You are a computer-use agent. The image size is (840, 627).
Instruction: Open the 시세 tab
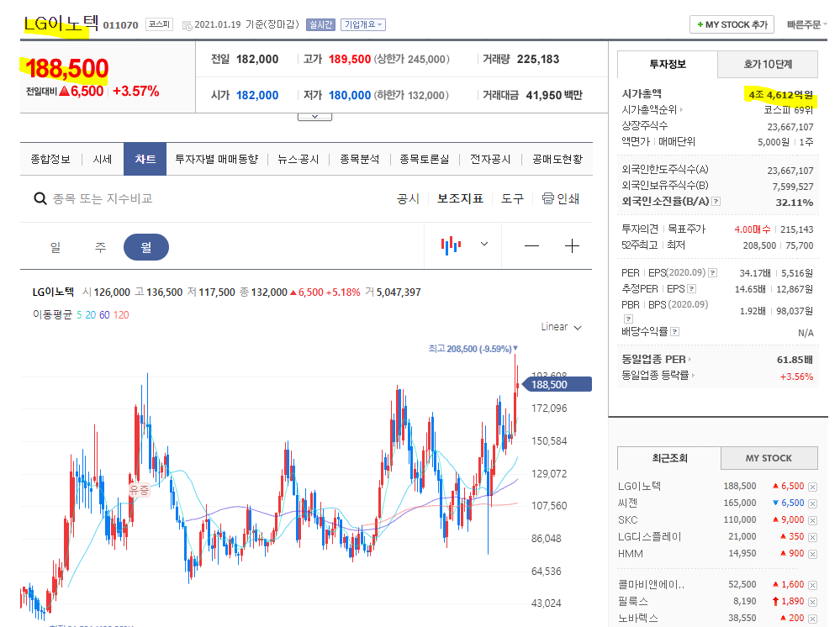[103, 159]
